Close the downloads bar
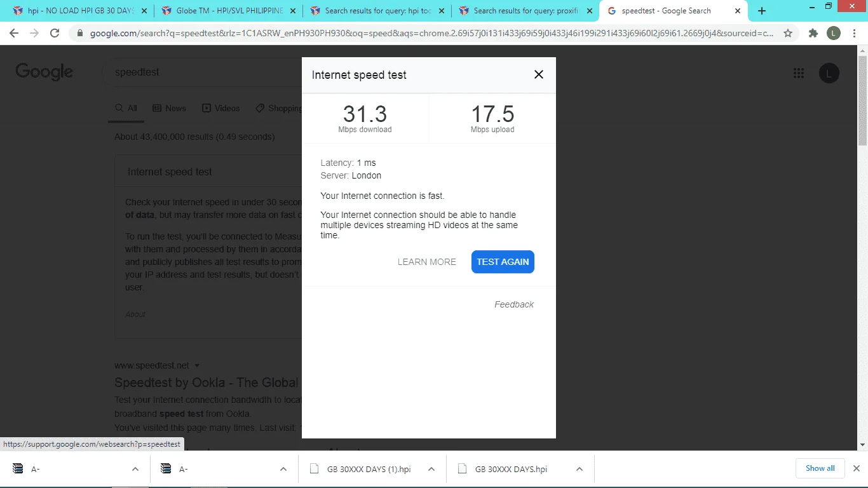868x488 pixels. (x=856, y=468)
